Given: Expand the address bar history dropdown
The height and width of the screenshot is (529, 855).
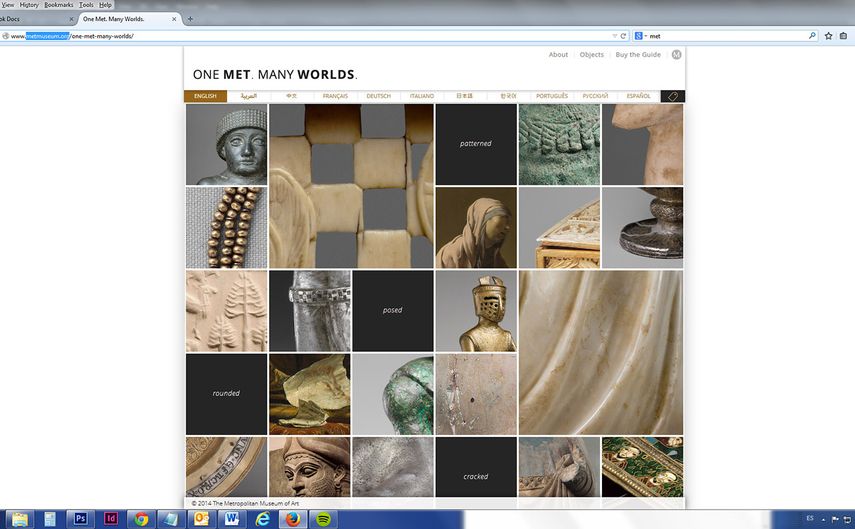Looking at the screenshot, I should pos(613,36).
